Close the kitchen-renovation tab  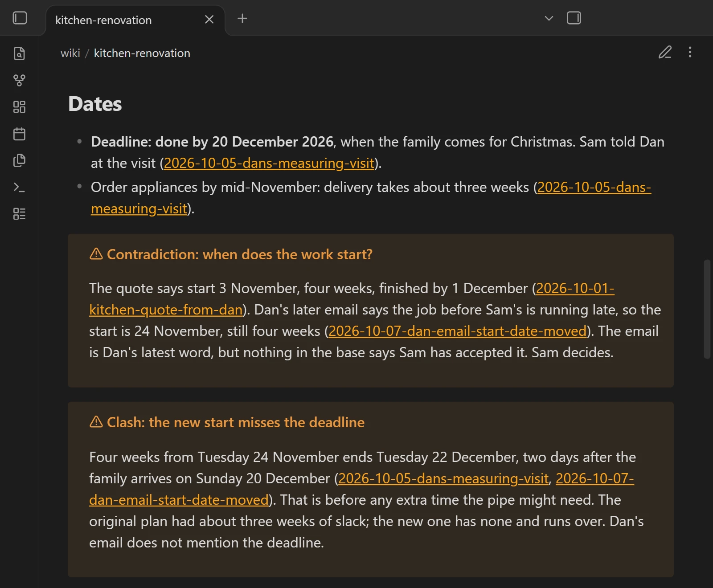tap(209, 20)
